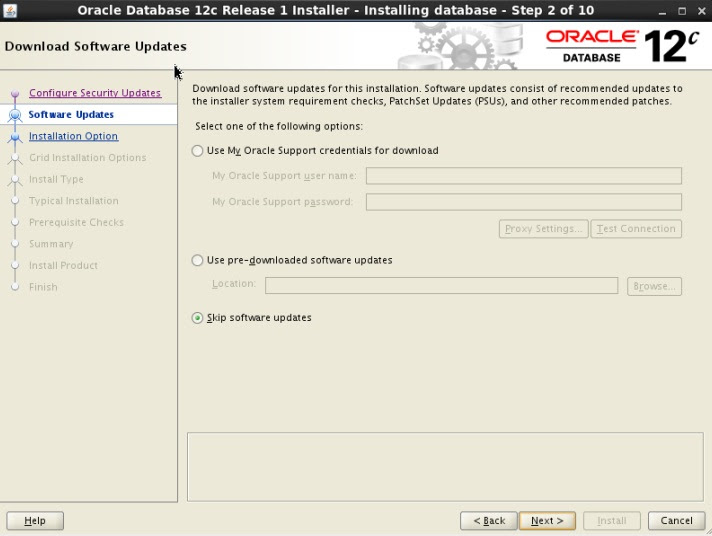The image size is (712, 536).
Task: Click the Software Updates step marker icon
Action: (x=15, y=115)
